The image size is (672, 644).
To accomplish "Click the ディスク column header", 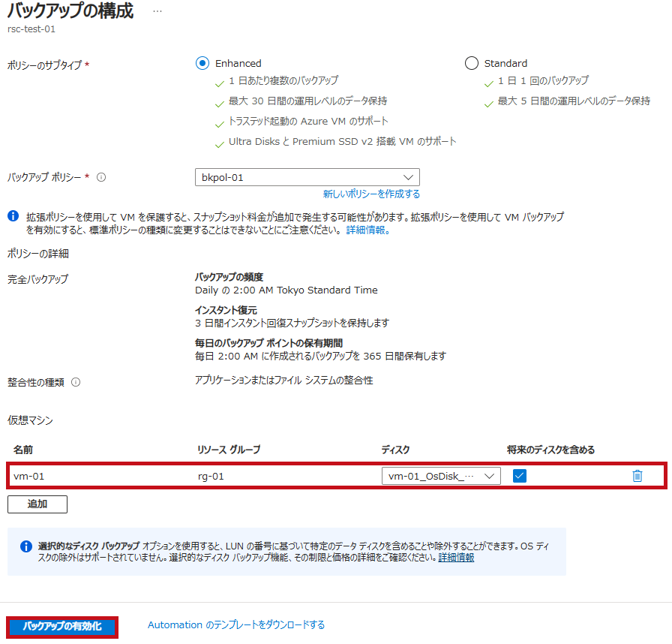I will pyautogui.click(x=395, y=450).
